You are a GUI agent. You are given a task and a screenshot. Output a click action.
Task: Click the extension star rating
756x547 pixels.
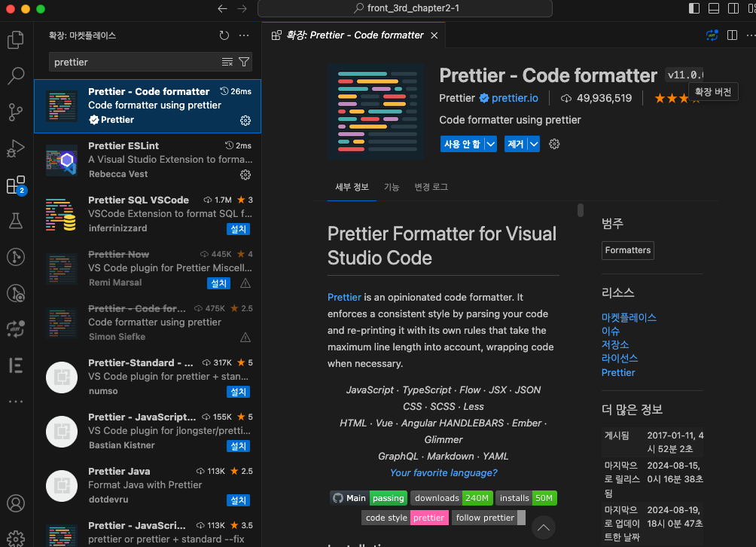pos(677,99)
